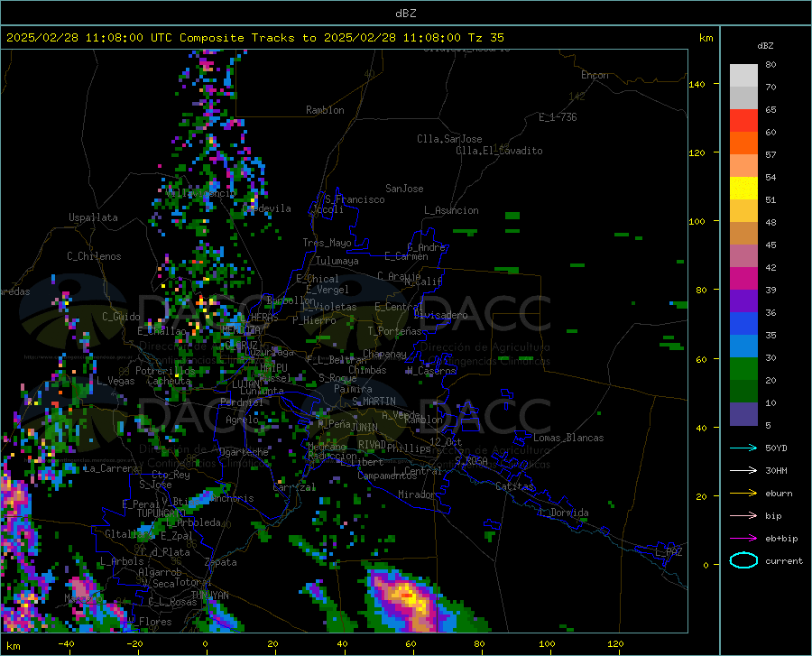
Task: Click the Ugarteche map label
Action: point(244,452)
